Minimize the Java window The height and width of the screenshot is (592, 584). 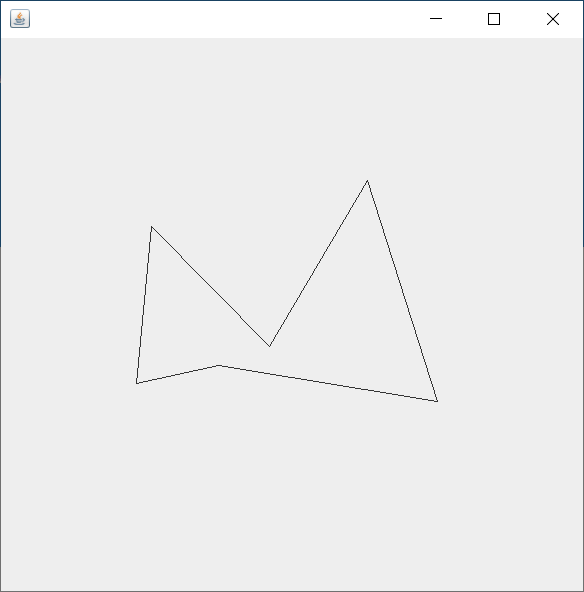click(x=436, y=18)
